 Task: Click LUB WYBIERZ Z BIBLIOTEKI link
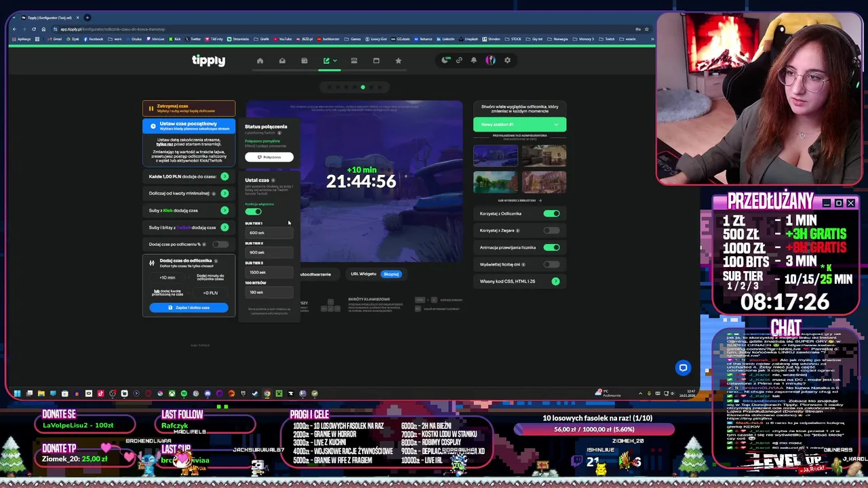pos(520,200)
